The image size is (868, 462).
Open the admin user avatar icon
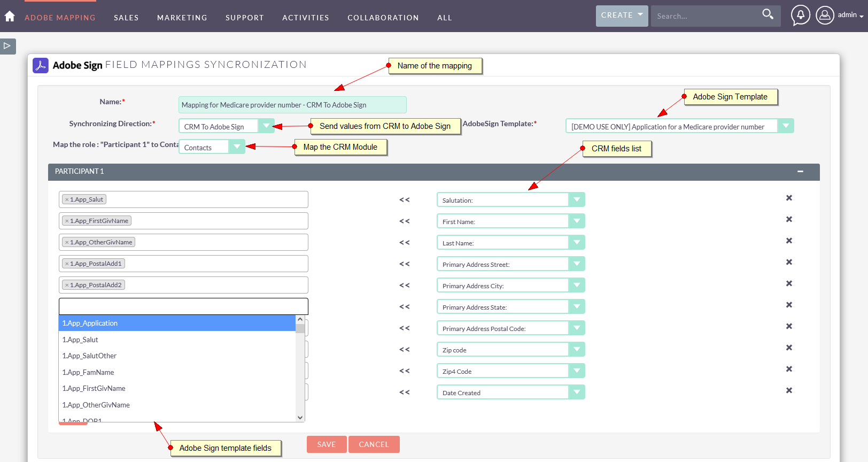(825, 16)
